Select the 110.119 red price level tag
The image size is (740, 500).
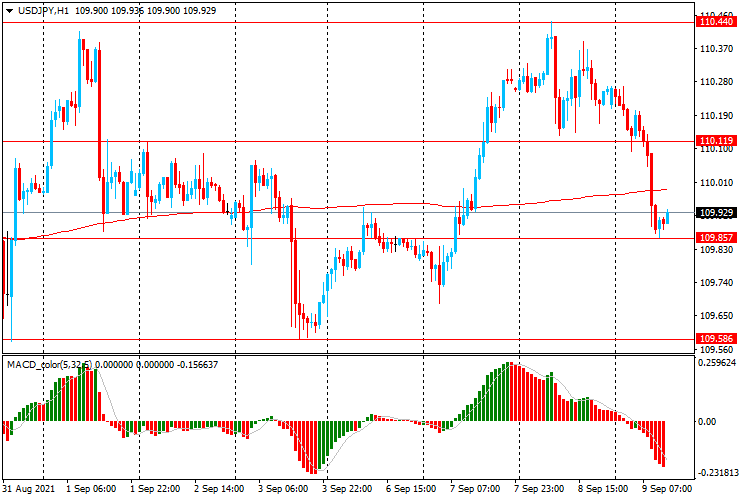[x=716, y=141]
